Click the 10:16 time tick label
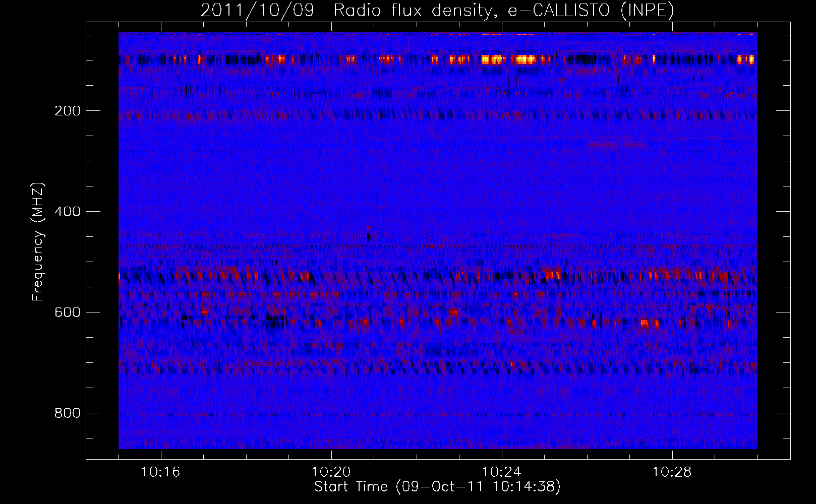Screen dimensions: 816x504 (160, 472)
